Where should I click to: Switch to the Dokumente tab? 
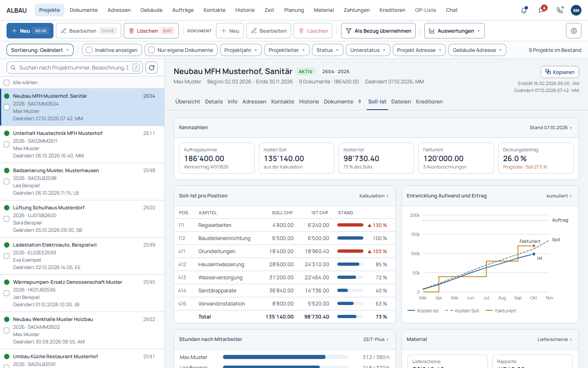point(339,102)
